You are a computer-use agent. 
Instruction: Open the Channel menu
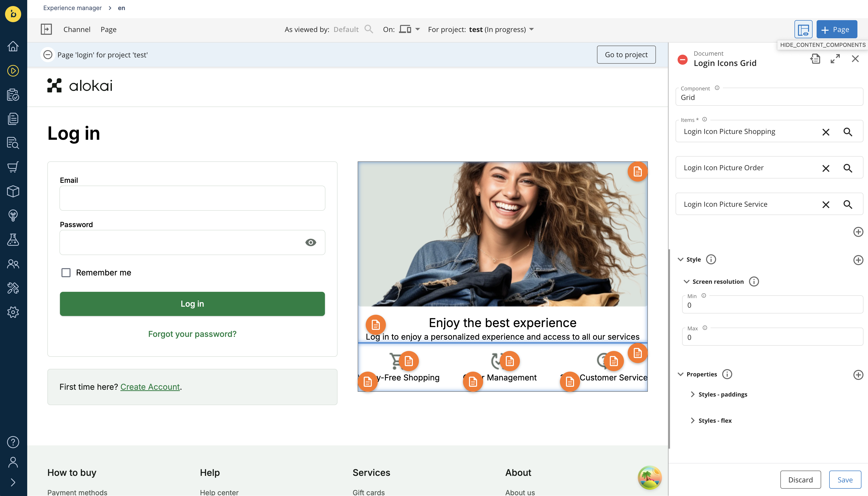click(x=77, y=29)
